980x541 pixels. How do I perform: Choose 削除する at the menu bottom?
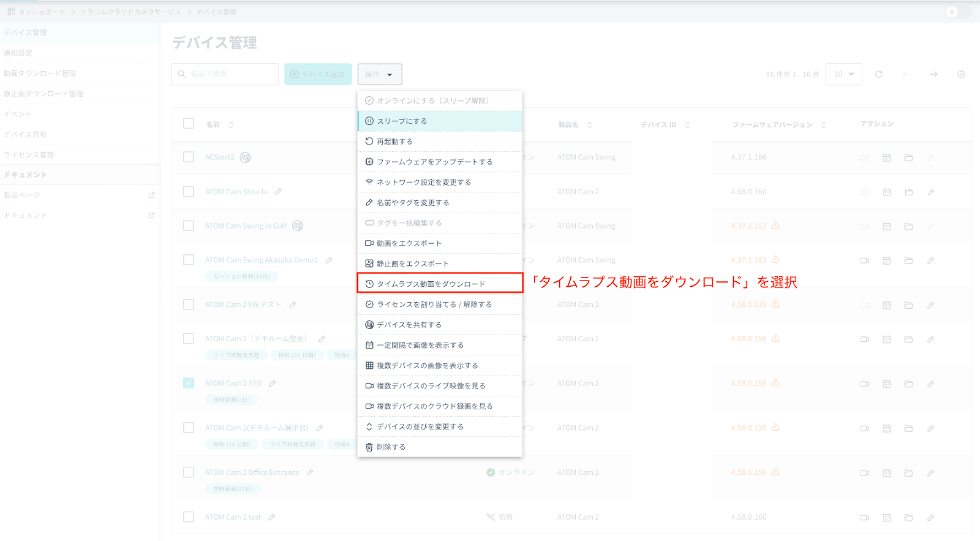point(440,447)
